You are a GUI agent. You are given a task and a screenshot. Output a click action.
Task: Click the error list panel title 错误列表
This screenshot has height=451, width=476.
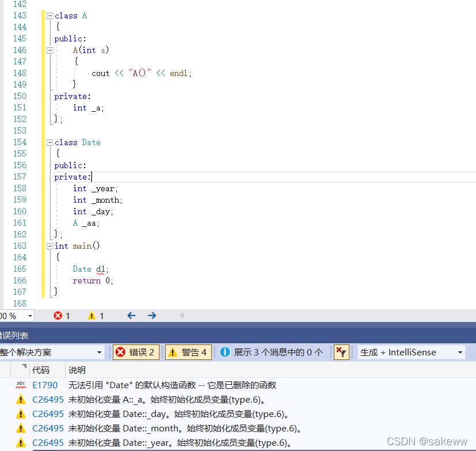pyautogui.click(x=14, y=336)
